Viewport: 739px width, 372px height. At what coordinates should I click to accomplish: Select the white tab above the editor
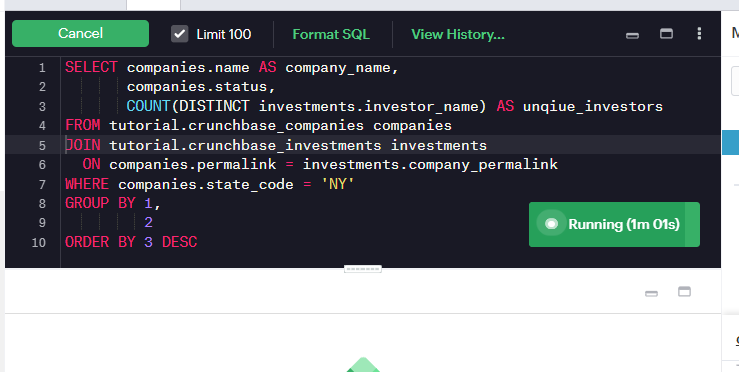coord(153,5)
